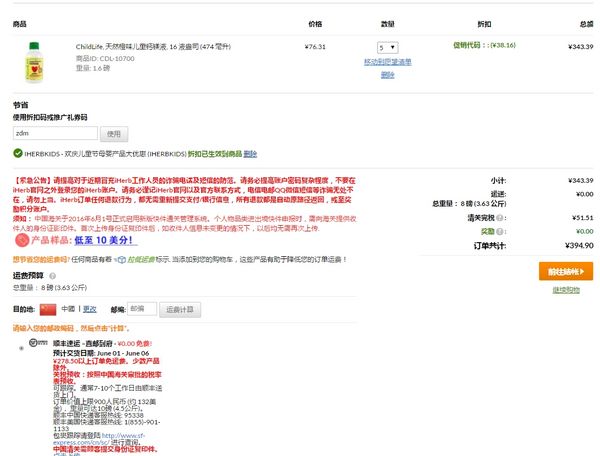The width and height of the screenshot is (600, 456).
Task: Click the red product samples icon
Action: [x=22, y=240]
